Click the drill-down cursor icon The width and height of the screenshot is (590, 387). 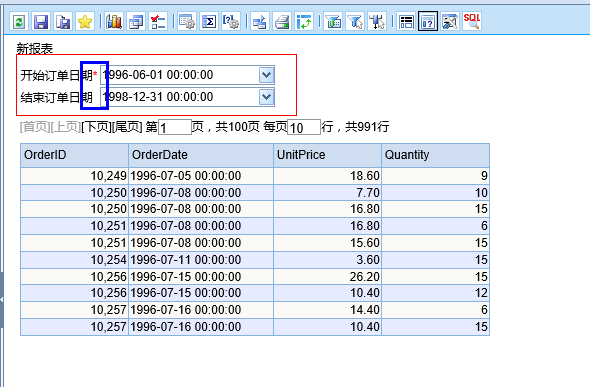(377, 21)
